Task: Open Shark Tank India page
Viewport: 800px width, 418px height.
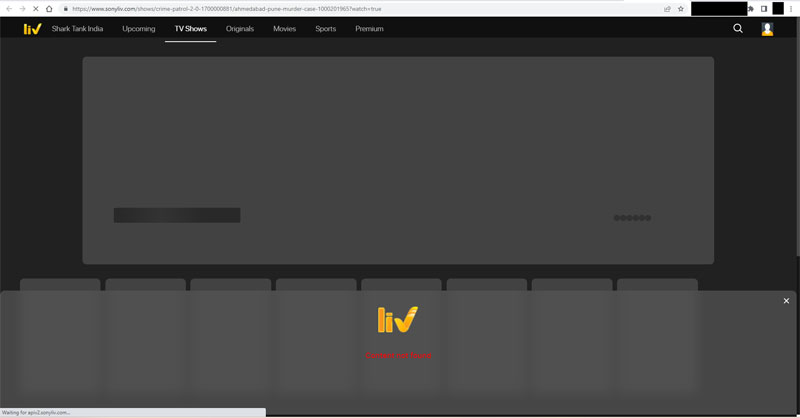Action: [x=77, y=29]
